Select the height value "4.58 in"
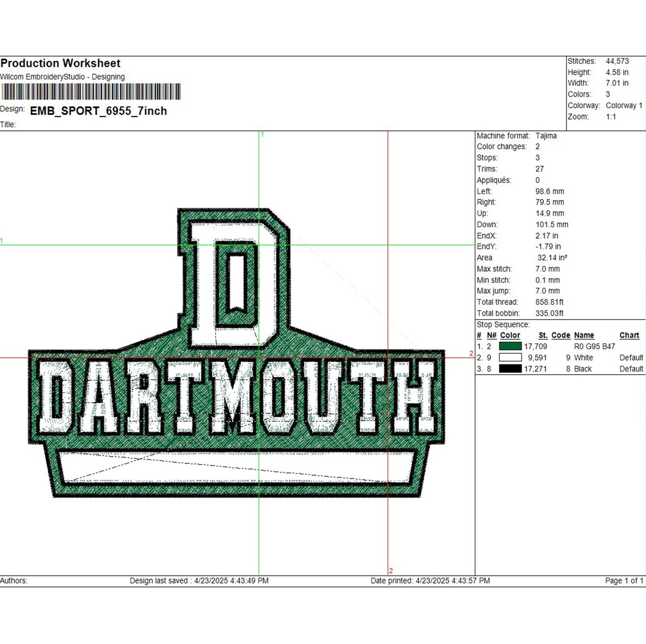Screen dimensions: 646x644 pos(617,72)
